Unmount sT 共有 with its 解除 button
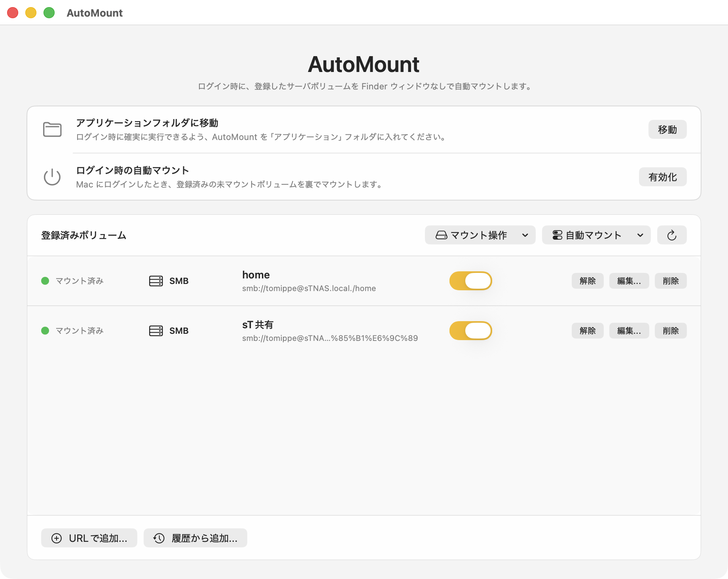The height and width of the screenshot is (579, 728). point(588,331)
